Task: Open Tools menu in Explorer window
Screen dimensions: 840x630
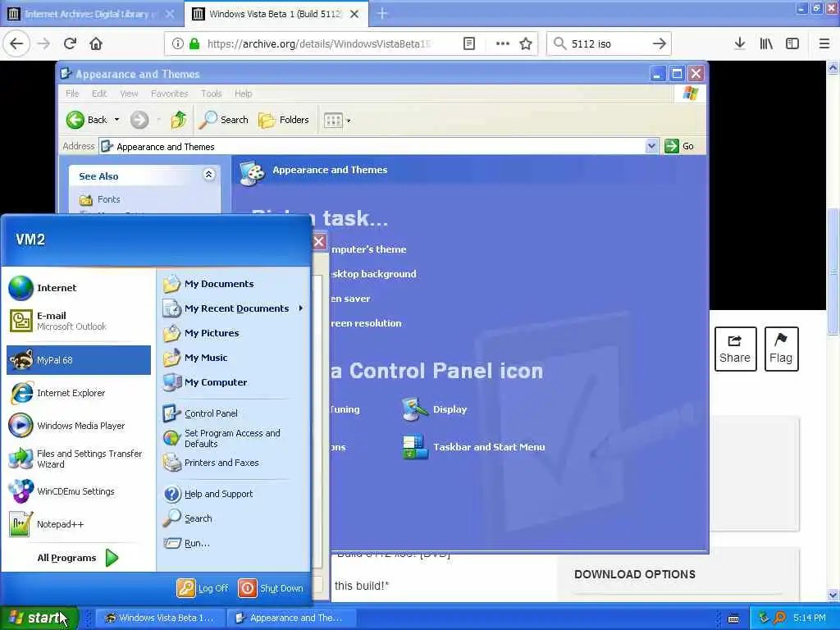Action: (212, 94)
